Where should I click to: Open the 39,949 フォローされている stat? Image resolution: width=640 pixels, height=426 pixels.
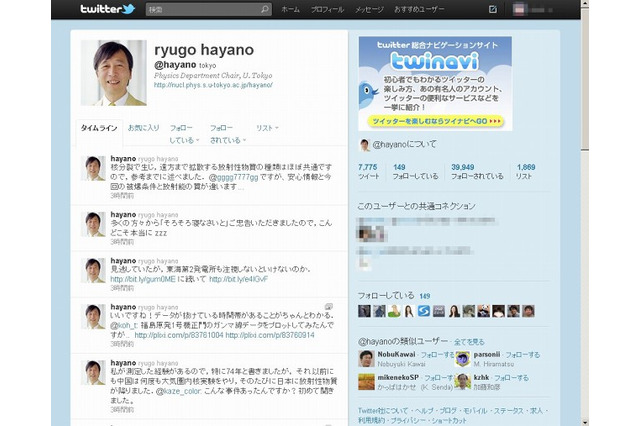coord(477,171)
